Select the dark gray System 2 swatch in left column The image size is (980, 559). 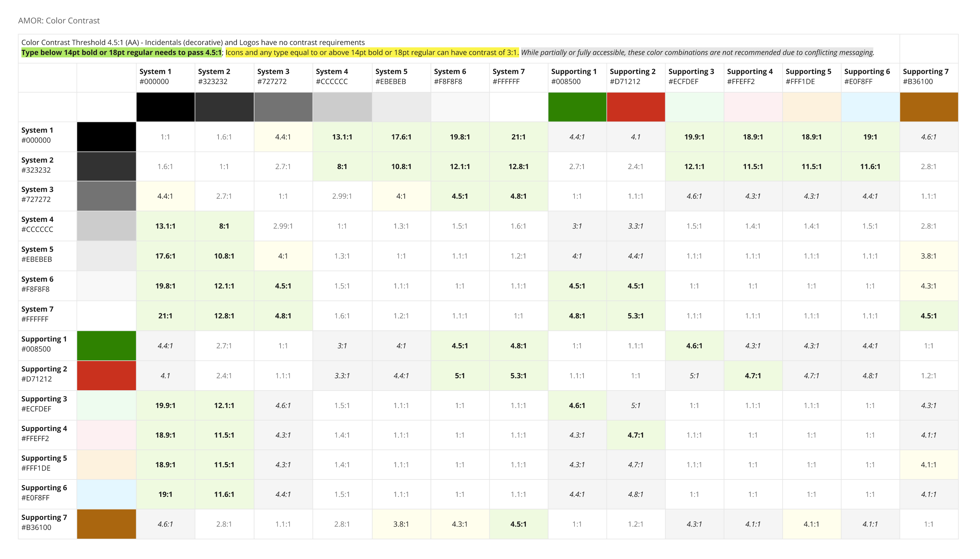point(107,167)
